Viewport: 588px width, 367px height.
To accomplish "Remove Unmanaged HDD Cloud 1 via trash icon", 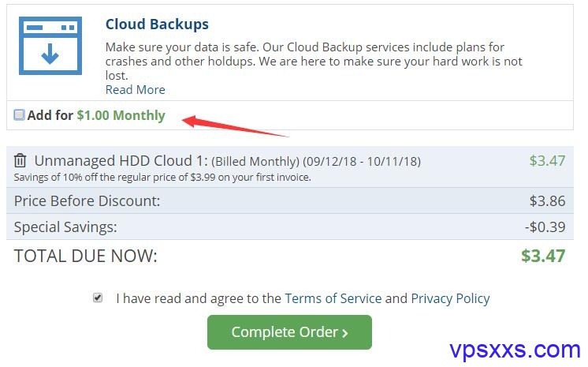I will (x=20, y=160).
